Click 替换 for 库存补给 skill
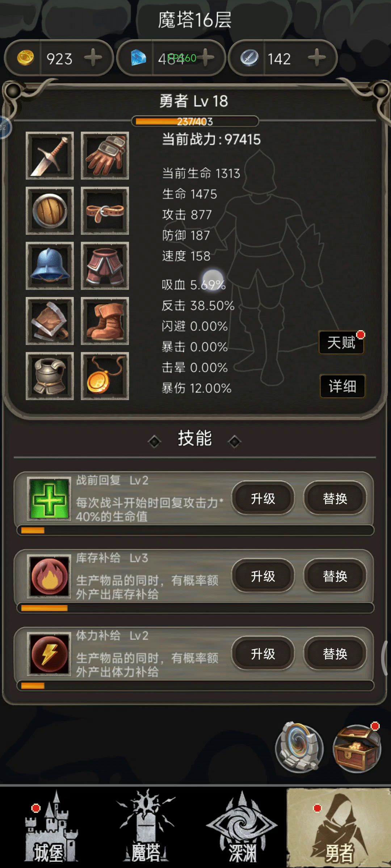This screenshot has width=391, height=868. 335,576
